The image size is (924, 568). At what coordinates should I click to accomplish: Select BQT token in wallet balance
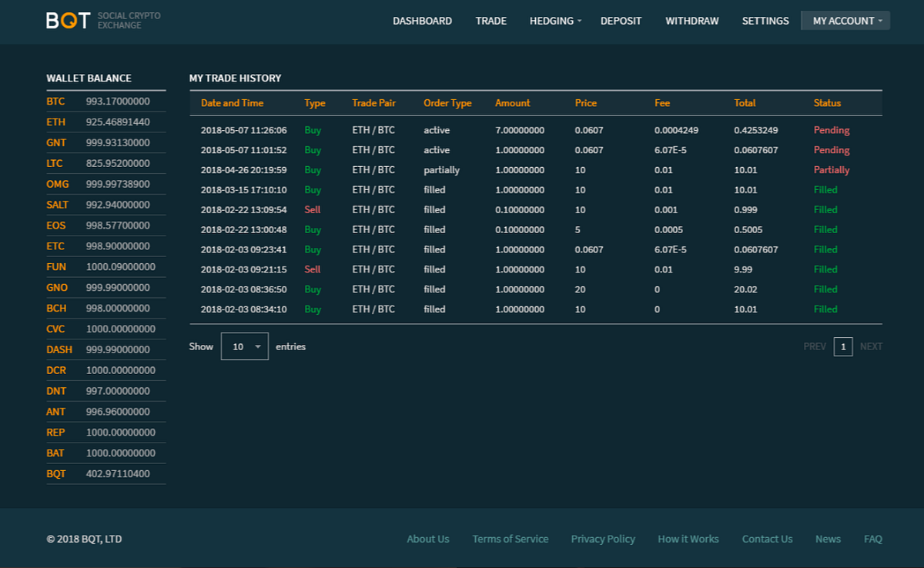pos(56,474)
